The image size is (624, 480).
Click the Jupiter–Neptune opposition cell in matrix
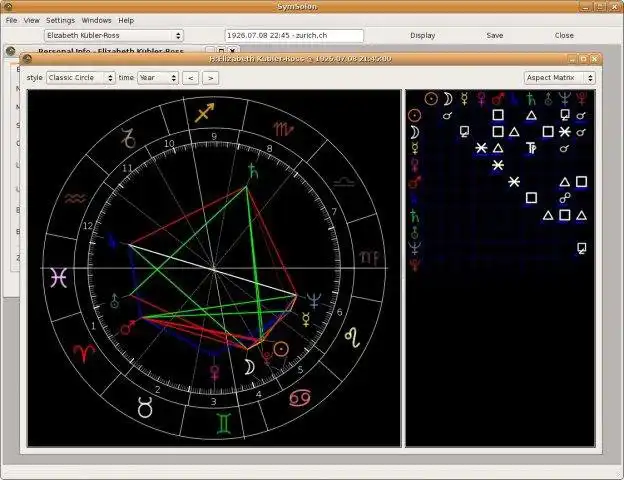(565, 198)
